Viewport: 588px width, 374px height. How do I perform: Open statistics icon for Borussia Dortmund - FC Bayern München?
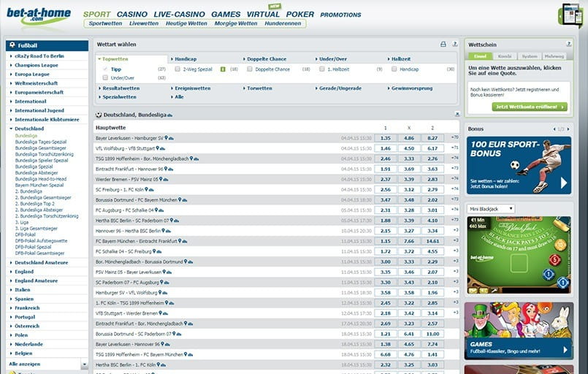[185, 200]
